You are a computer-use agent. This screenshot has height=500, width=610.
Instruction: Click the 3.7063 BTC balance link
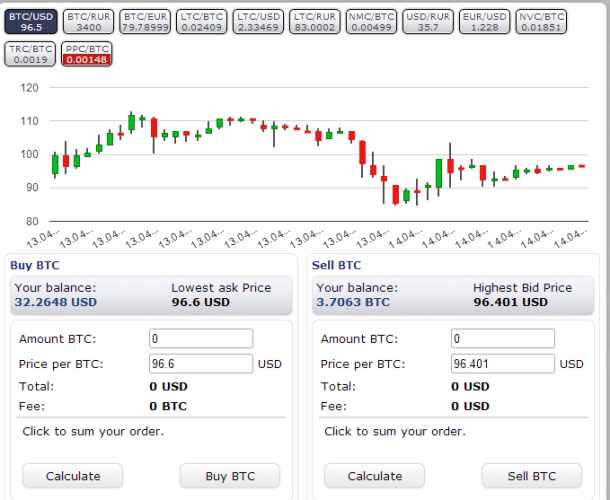pos(353,302)
